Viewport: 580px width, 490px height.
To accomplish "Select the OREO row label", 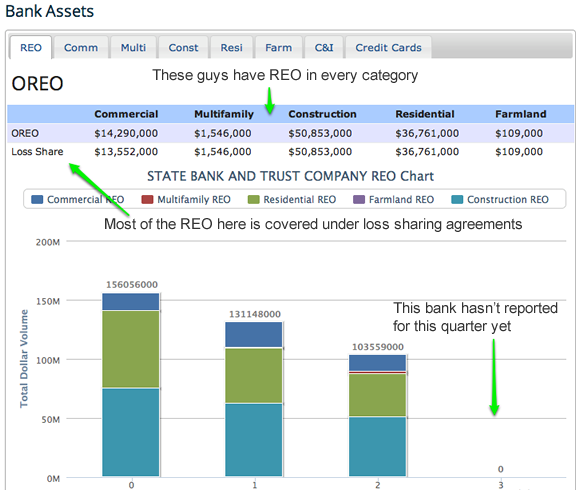I will click(25, 133).
